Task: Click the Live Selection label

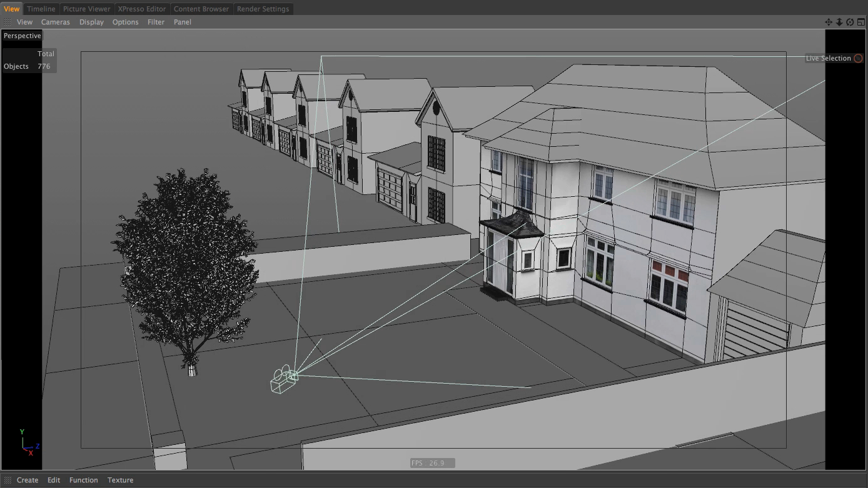Action: pos(828,58)
